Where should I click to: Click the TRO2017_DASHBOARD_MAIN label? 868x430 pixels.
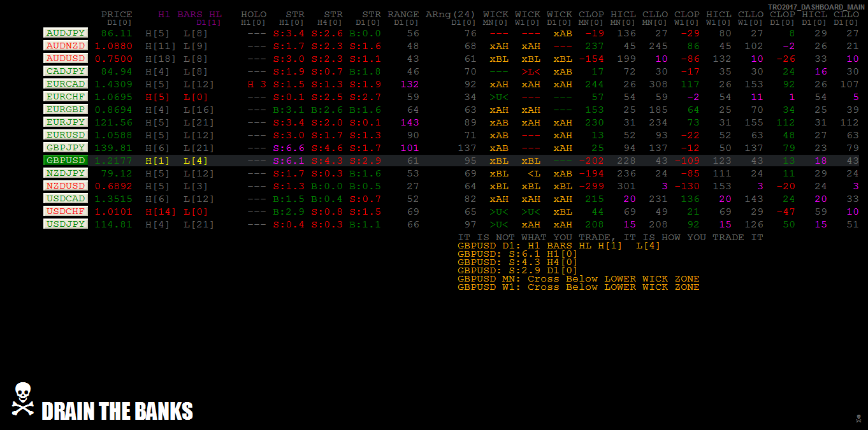point(816,6)
